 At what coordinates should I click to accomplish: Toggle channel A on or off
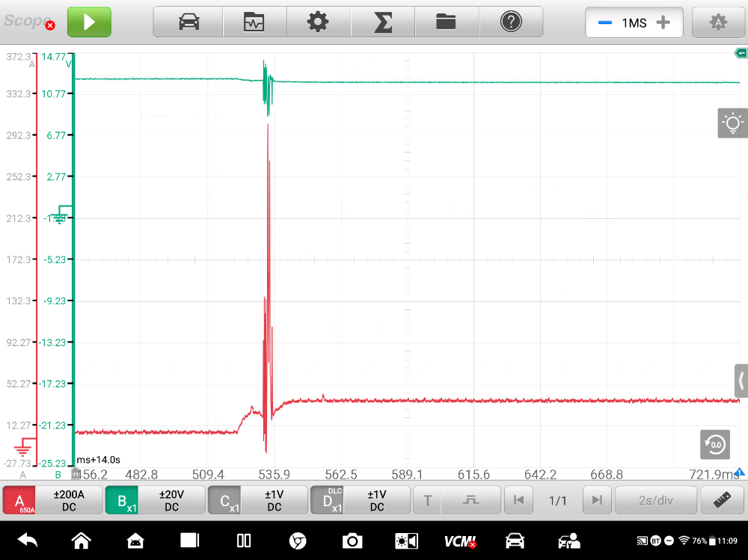(x=20, y=500)
